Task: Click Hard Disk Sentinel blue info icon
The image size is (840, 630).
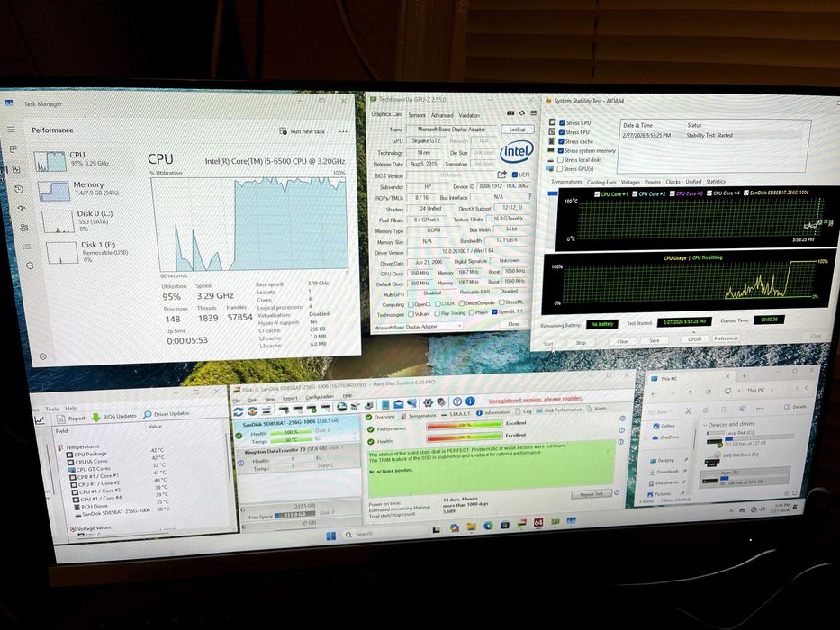Action: pos(470,400)
